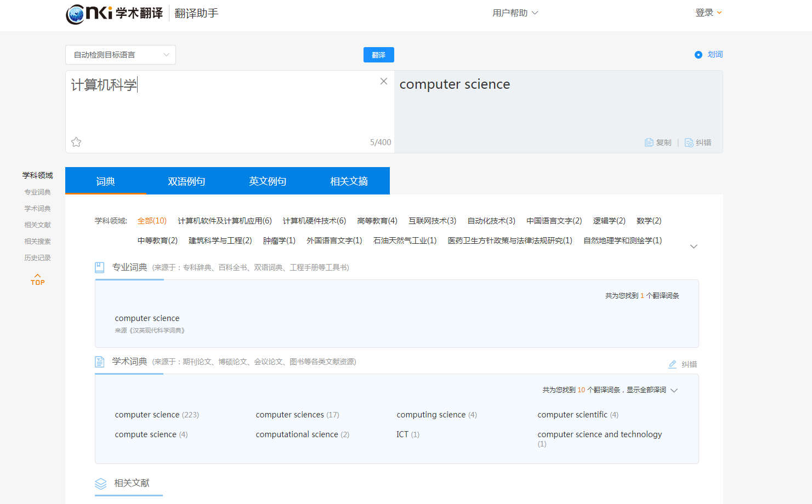
Task: Click the 学术词典 document icon
Action: 99,362
